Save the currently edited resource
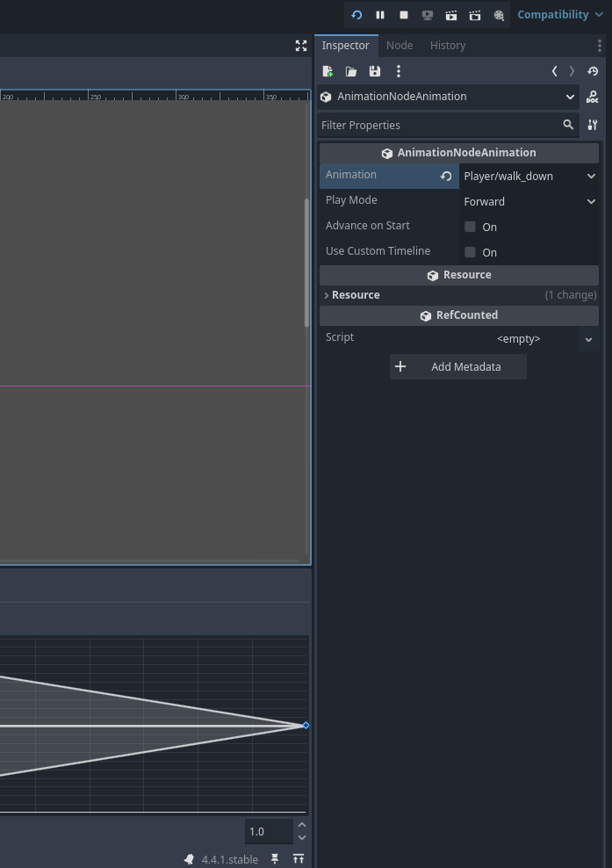Image resolution: width=612 pixels, height=868 pixels. pos(375,71)
